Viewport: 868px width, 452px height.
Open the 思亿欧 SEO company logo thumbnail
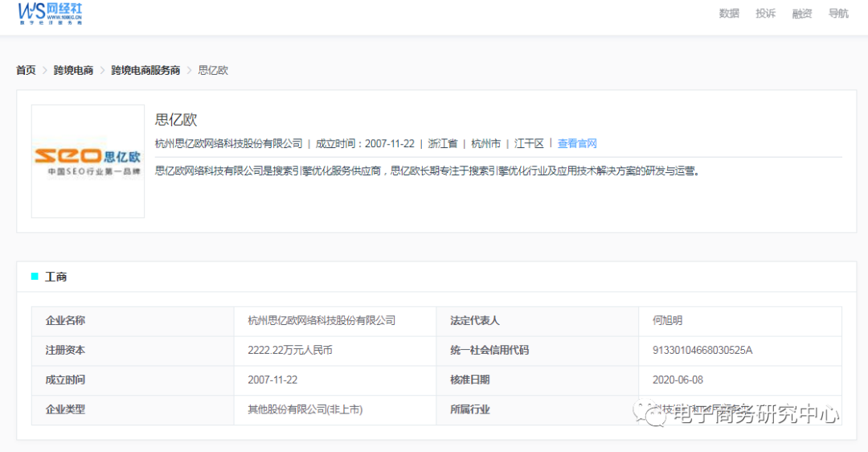point(88,161)
